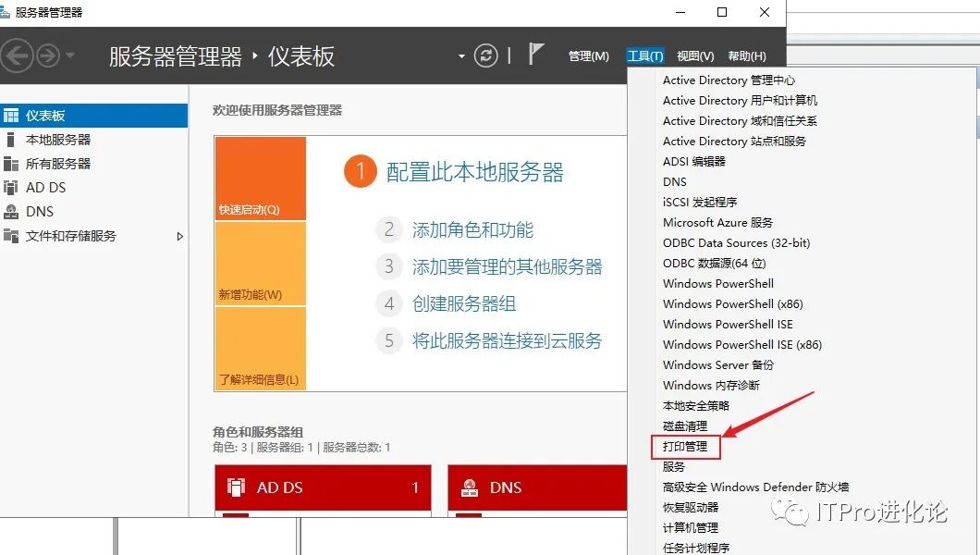Screen dimensions: 980x555
Task: Click the 新增功能(W) tile
Action: point(261,264)
